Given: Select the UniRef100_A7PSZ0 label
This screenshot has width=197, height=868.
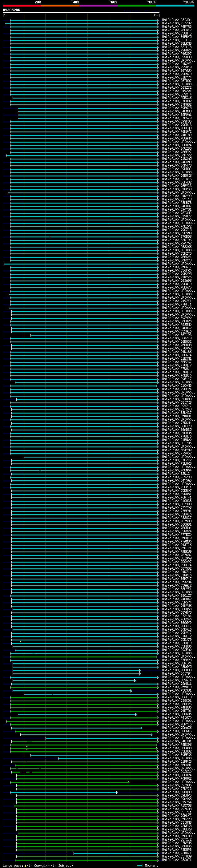Looking at the screenshot, I should pos(177,118).
